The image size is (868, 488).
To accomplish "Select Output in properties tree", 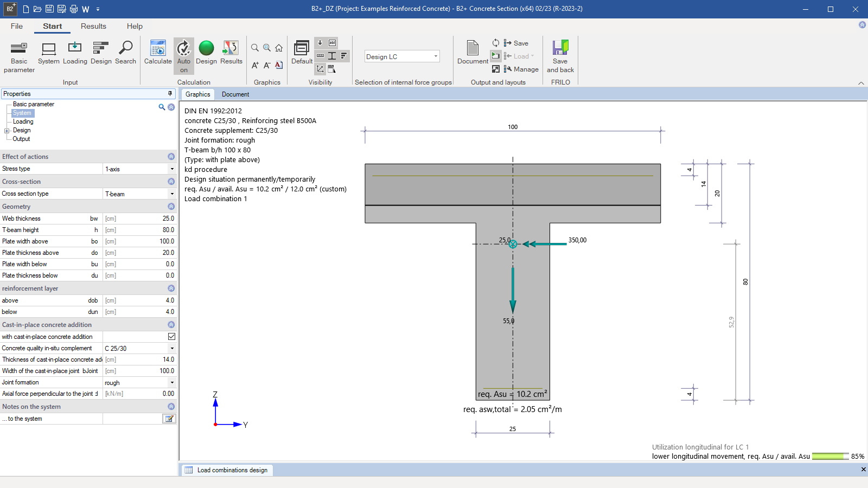I will tap(22, 139).
